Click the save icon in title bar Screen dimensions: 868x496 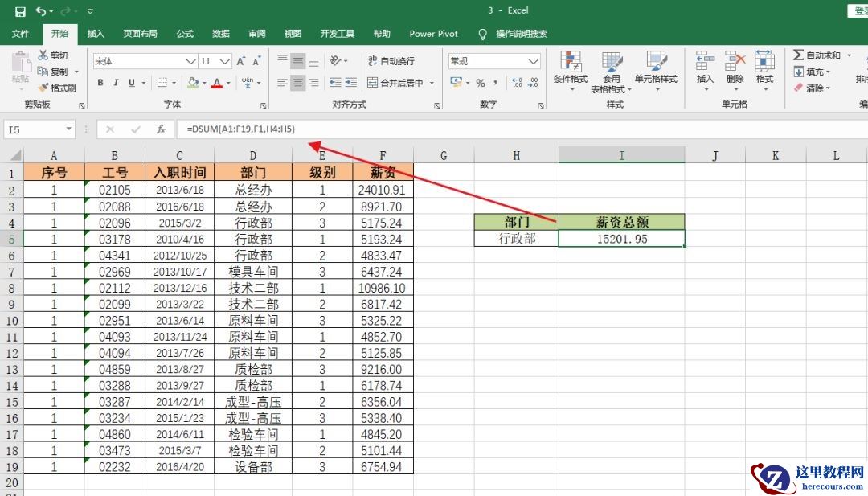(20, 12)
